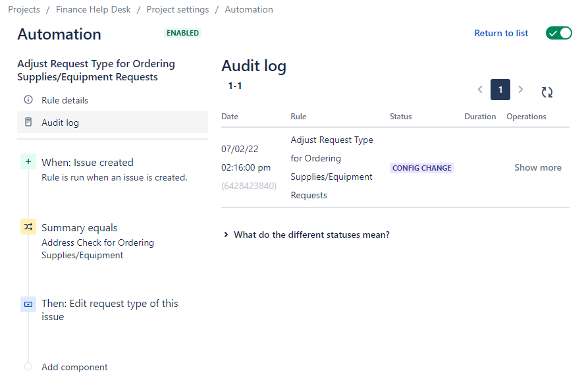Click the Duration column header

(x=480, y=117)
